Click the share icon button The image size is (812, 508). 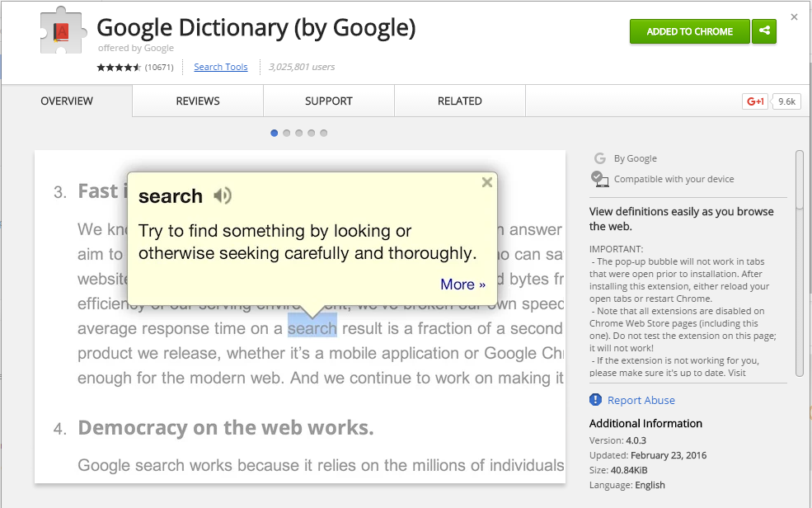click(765, 31)
